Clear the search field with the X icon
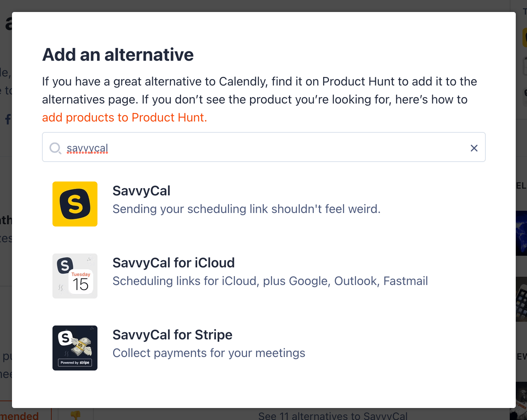Image resolution: width=527 pixels, height=420 pixels. tap(474, 148)
